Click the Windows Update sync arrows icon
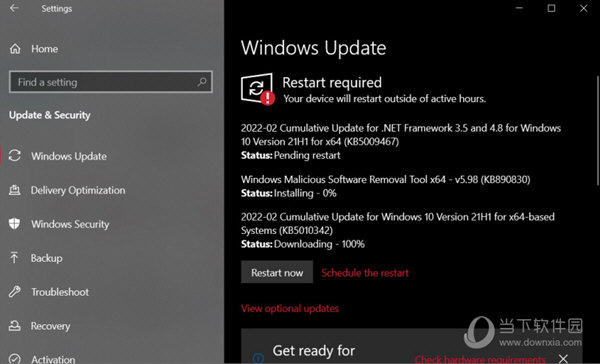Screen dimensions: 600x364 pos(15,155)
